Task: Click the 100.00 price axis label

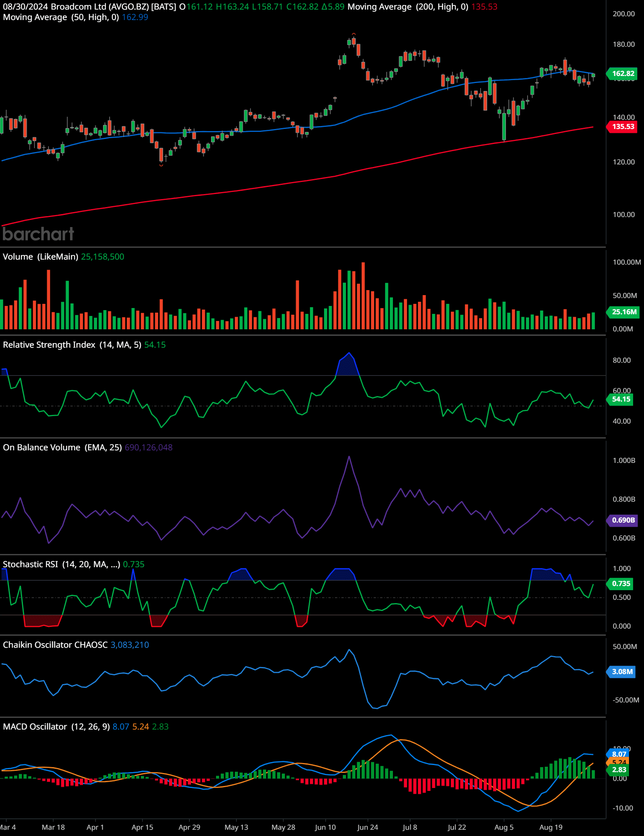Action: click(x=624, y=215)
